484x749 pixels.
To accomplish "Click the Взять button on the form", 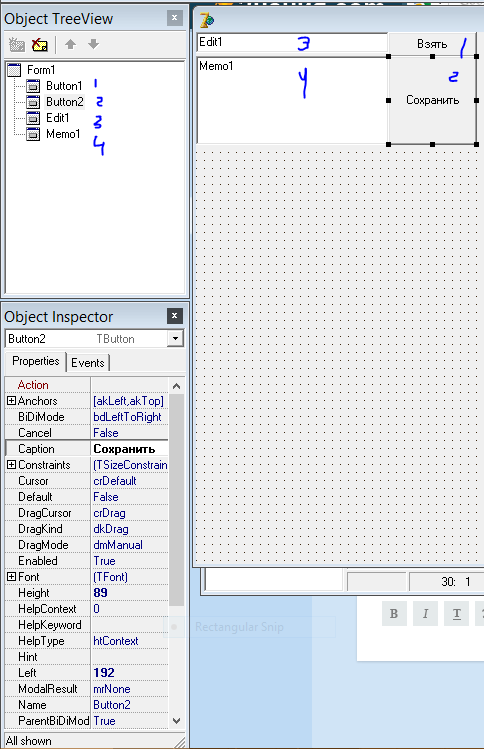I will tap(432, 44).
